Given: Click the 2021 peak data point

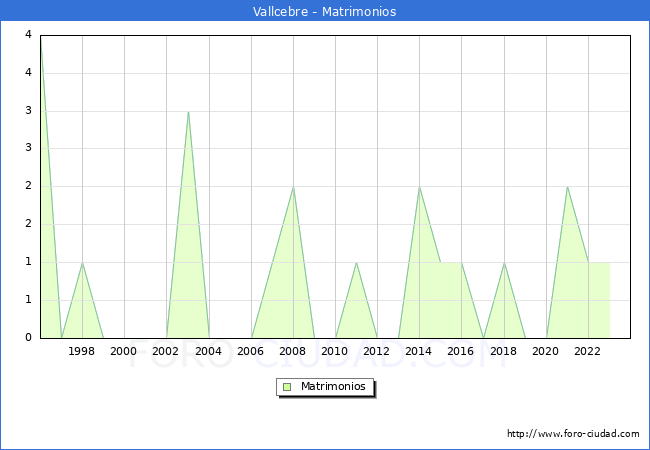Looking at the screenshot, I should tap(567, 187).
